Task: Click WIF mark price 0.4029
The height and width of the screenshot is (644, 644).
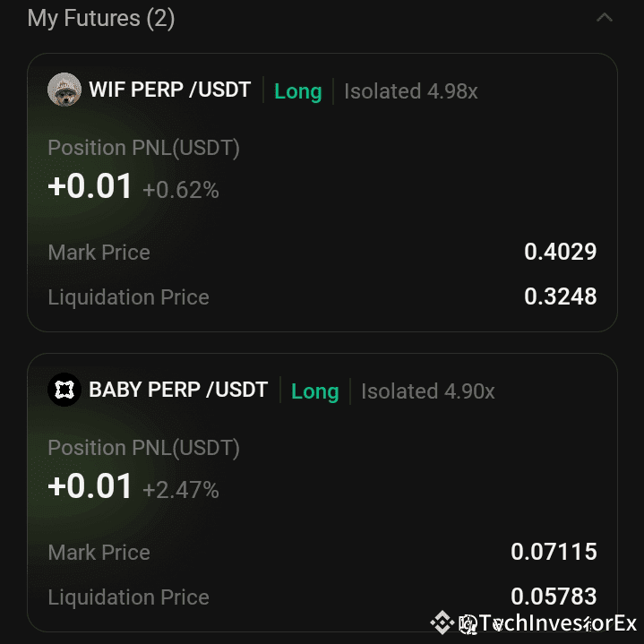Action: 560,252
